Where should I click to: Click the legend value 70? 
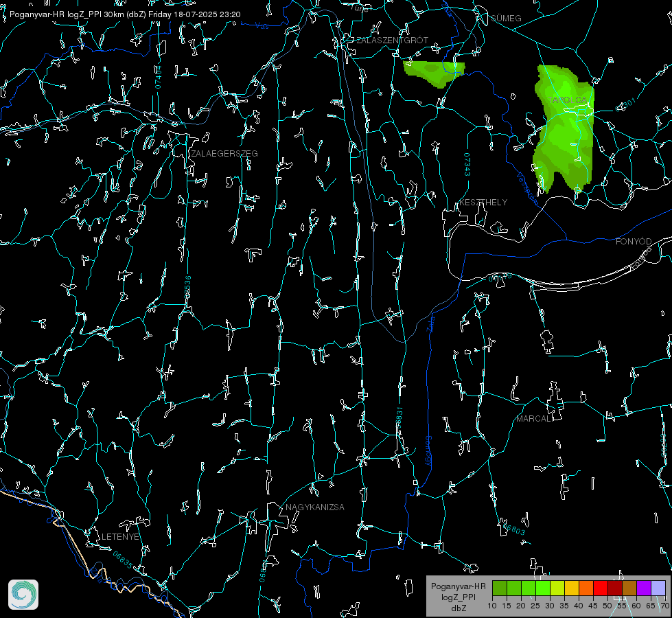click(x=664, y=606)
